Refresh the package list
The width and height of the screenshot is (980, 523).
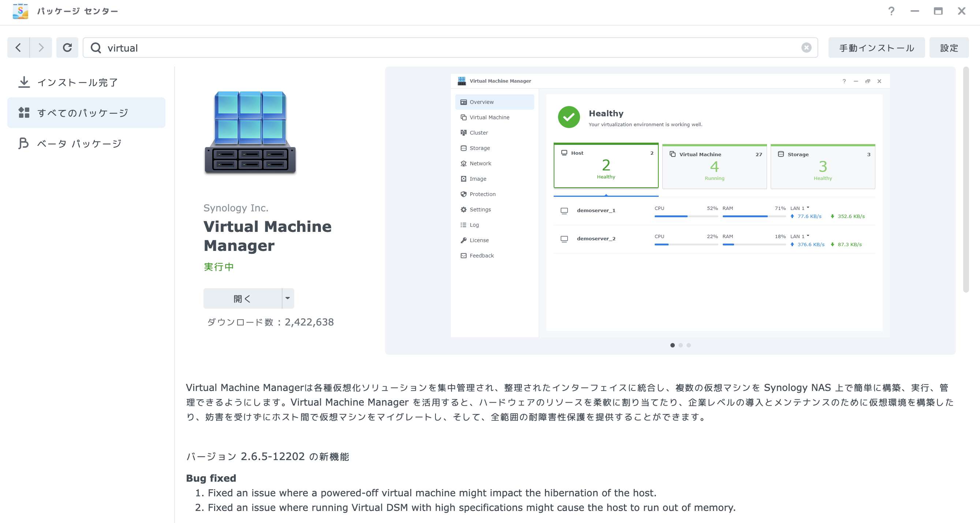67,48
